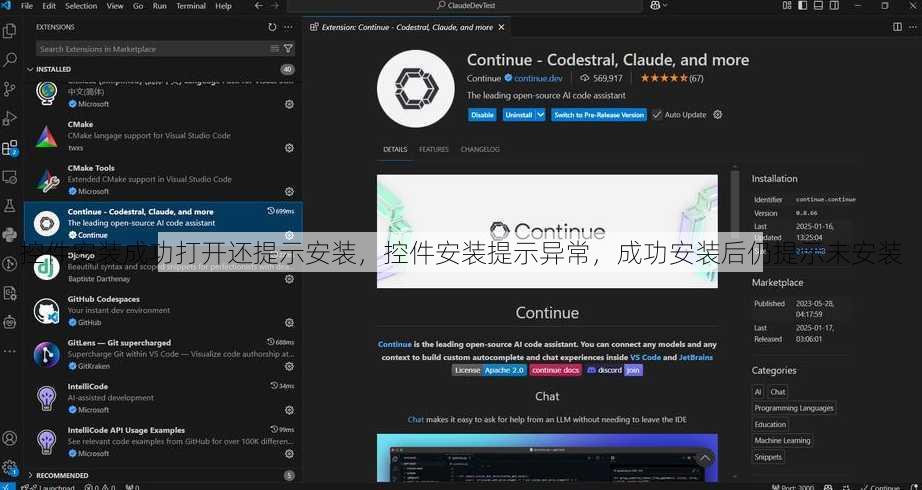
Task: Open Source Control view in activity bar
Action: 9,89
